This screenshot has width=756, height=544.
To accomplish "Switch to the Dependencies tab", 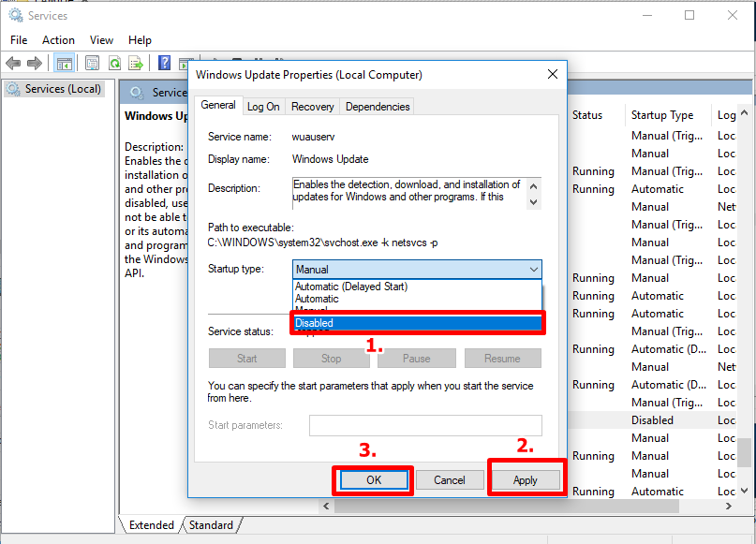I will [x=378, y=107].
